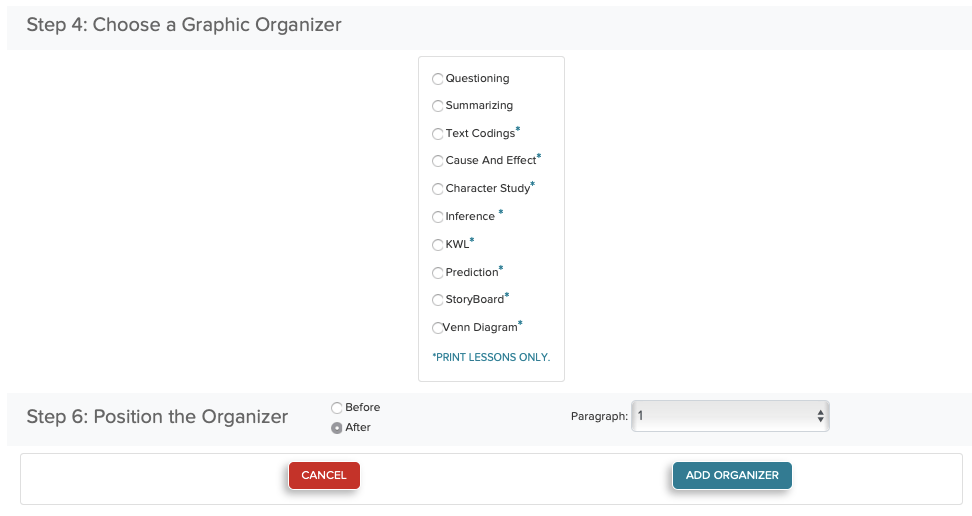The height and width of the screenshot is (516, 972).
Task: Click the Venn Diagram label text
Action: point(482,328)
